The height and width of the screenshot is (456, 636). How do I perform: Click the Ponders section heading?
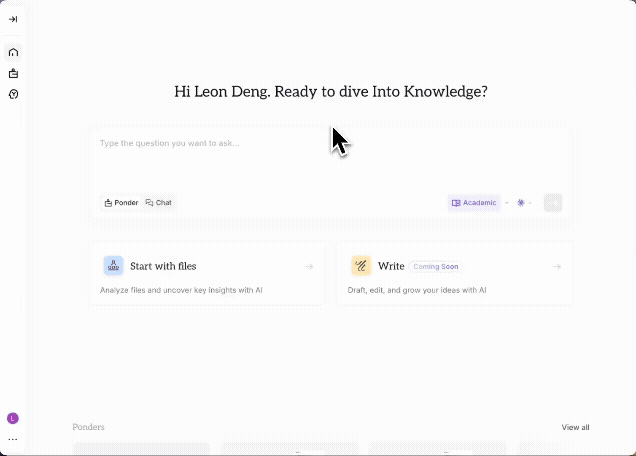click(88, 427)
